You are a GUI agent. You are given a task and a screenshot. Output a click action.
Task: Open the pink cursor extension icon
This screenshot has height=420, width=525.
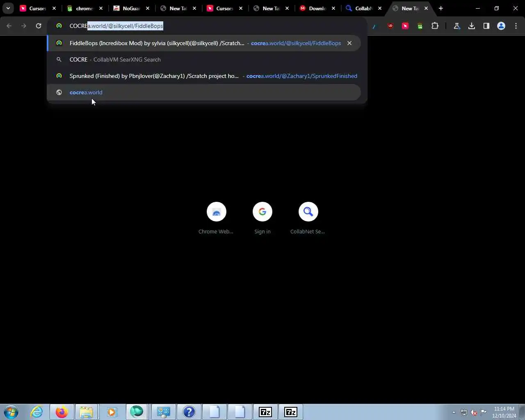coord(405,26)
